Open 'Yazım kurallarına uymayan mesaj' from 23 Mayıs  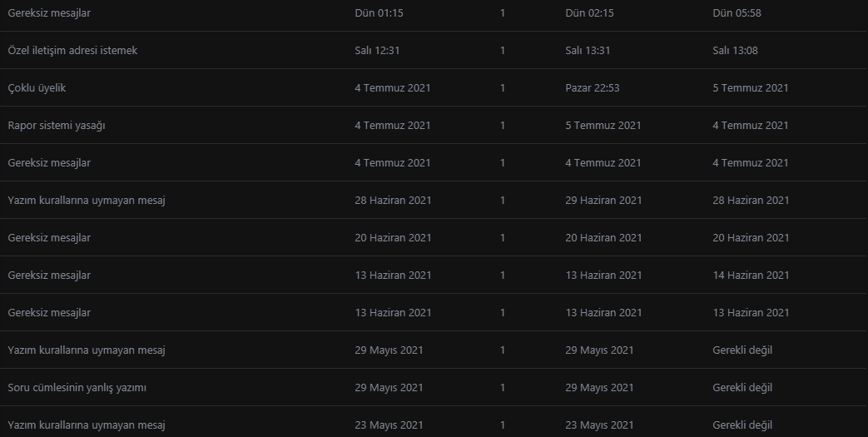click(87, 425)
